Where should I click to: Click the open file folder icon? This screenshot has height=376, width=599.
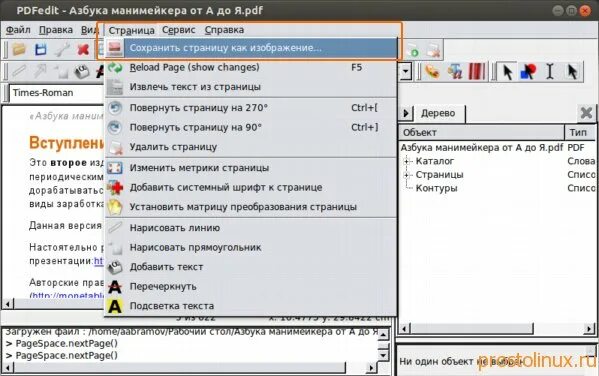click(19, 49)
